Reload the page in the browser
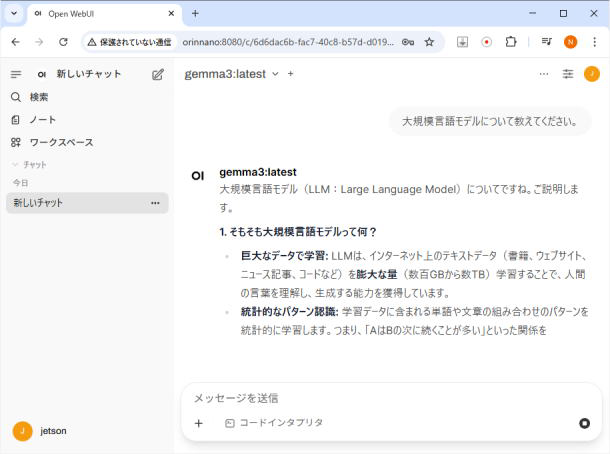Image resolution: width=610 pixels, height=454 pixels. click(x=64, y=42)
